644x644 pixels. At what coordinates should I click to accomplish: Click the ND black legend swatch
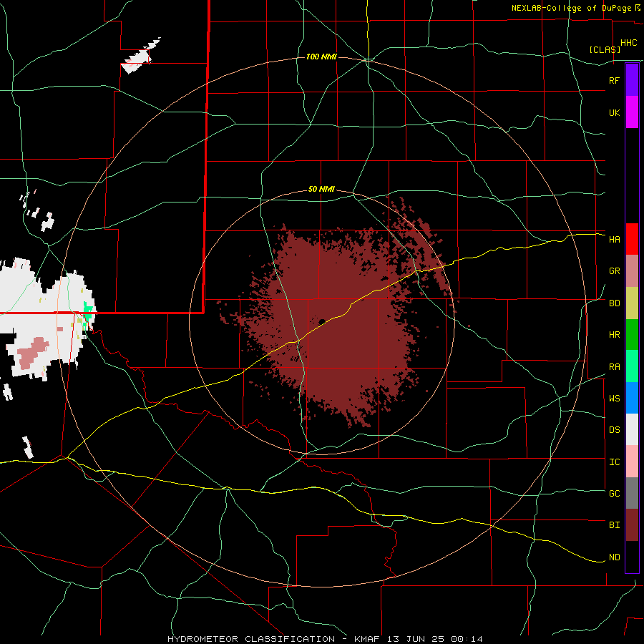[632, 557]
